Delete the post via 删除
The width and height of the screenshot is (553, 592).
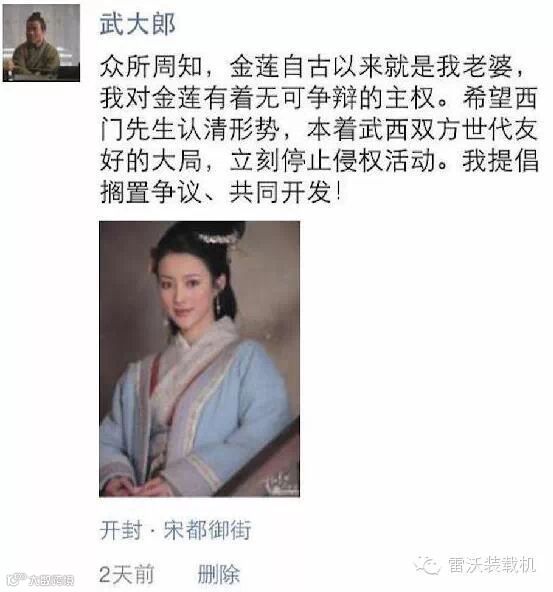219,574
